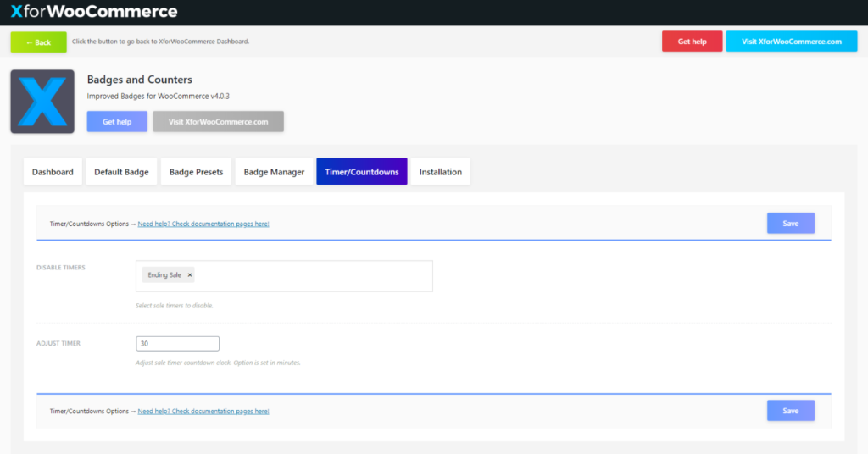Remove the Ending Sale tag with x
Image resolution: width=868 pixels, height=454 pixels.
tap(189, 274)
